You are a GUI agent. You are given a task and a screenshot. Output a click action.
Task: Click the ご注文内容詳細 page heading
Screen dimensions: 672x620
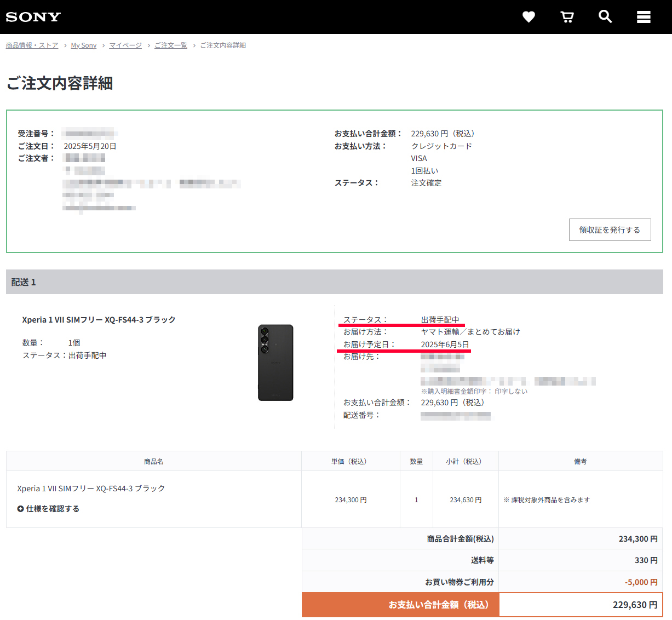[60, 83]
